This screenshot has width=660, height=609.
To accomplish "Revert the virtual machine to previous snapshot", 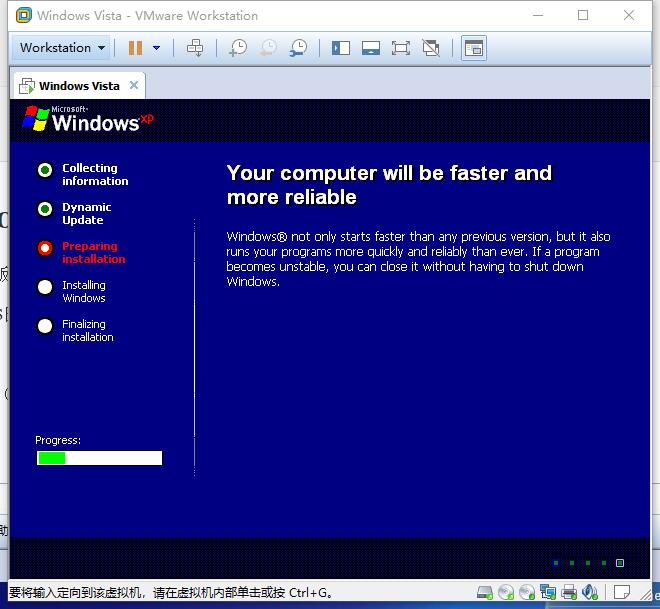I will click(x=268, y=48).
